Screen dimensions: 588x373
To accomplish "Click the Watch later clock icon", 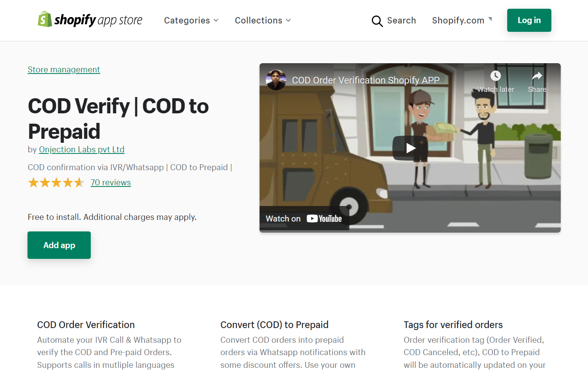I will 495,76.
